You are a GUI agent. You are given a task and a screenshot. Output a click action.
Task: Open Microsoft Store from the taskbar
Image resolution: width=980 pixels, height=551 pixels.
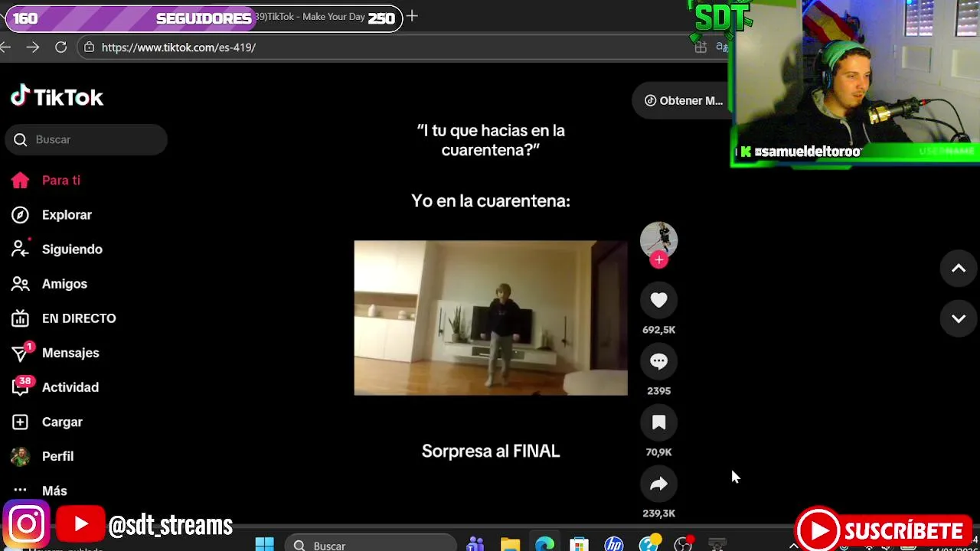[579, 544]
